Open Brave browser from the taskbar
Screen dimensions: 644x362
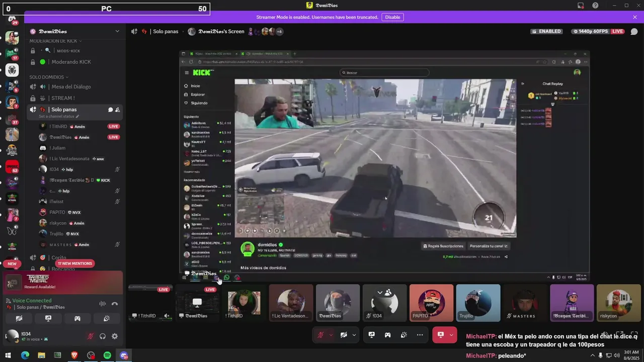tap(74, 355)
